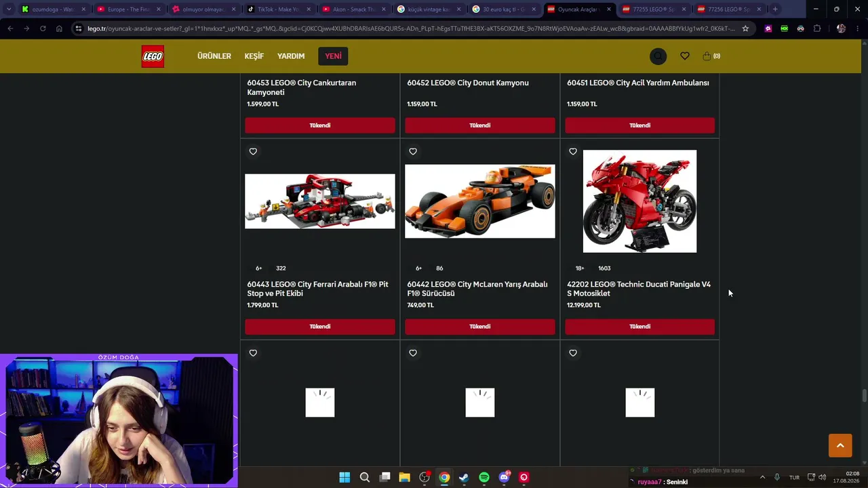Click Tükendi under Cankurtaran Kamyoneti
This screenshot has height=488, width=868.
(320, 125)
